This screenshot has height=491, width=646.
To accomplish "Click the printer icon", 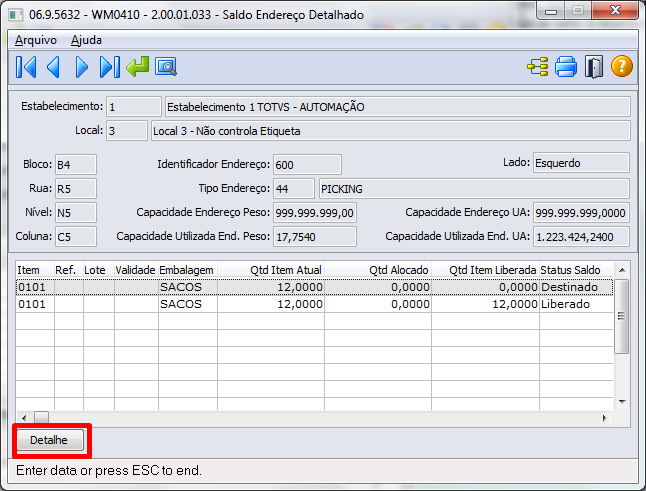I will 566,66.
